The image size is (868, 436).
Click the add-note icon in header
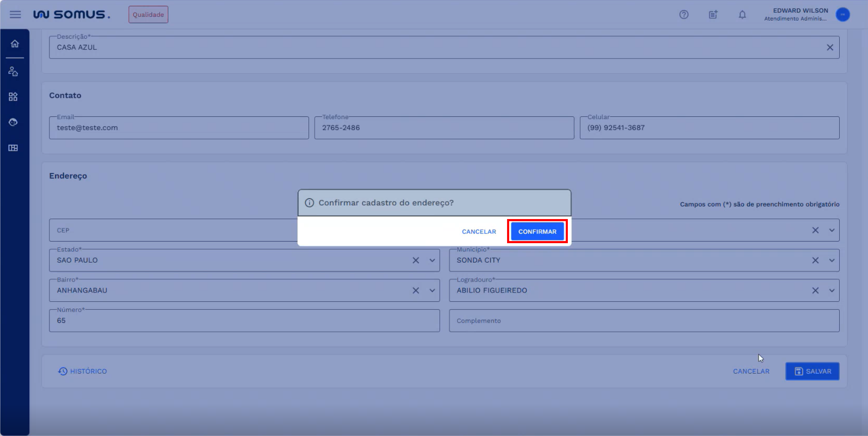click(713, 14)
